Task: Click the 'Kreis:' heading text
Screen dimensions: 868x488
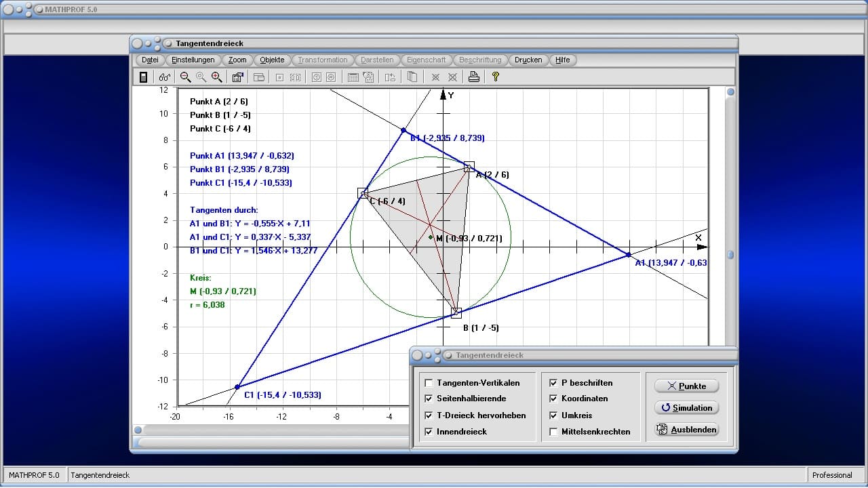Action: tap(201, 278)
